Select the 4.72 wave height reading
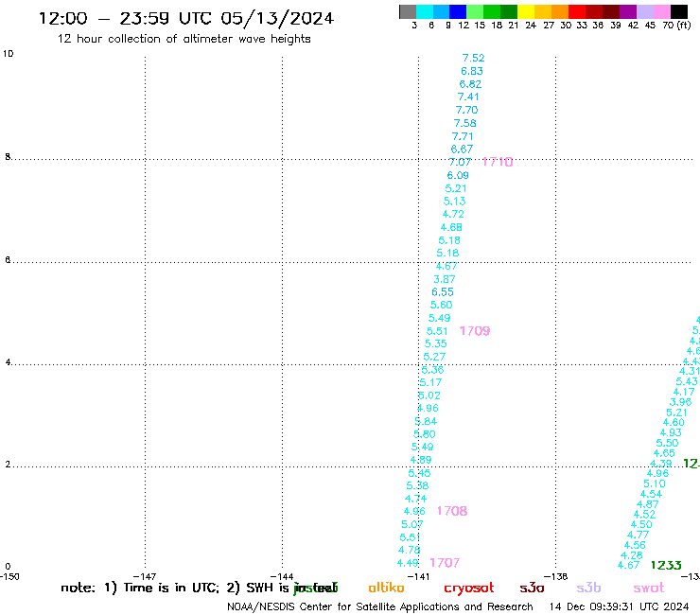This screenshot has width=700, height=615. click(x=453, y=214)
